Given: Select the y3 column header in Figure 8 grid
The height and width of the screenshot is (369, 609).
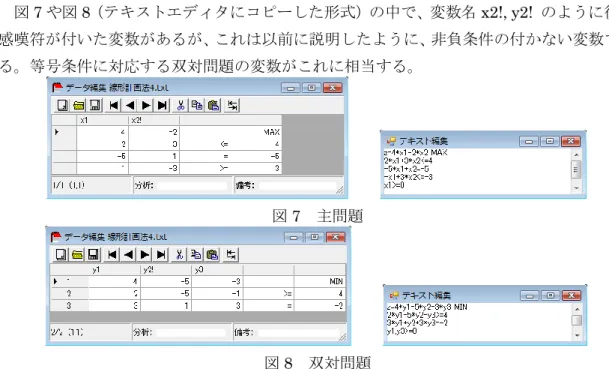Looking at the screenshot, I should (217, 270).
